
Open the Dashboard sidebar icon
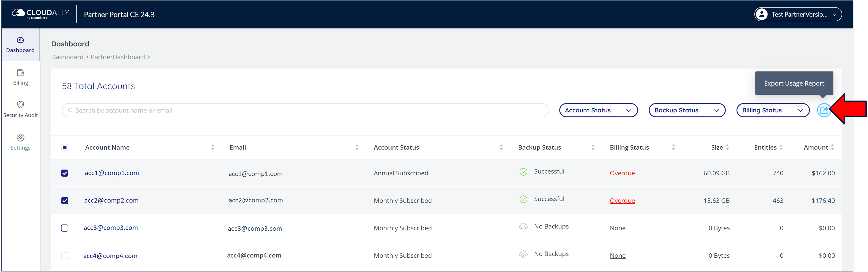[x=20, y=40]
